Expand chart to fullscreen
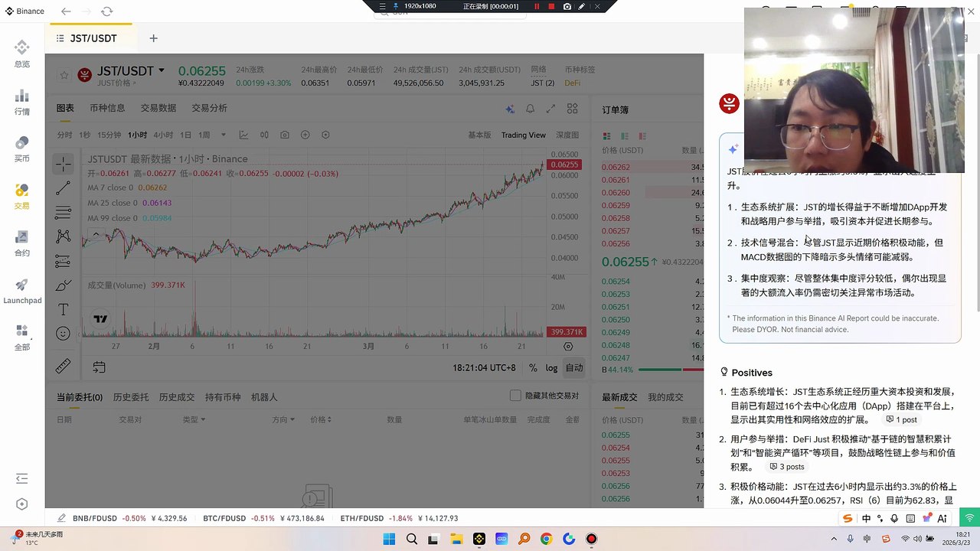 click(x=551, y=109)
